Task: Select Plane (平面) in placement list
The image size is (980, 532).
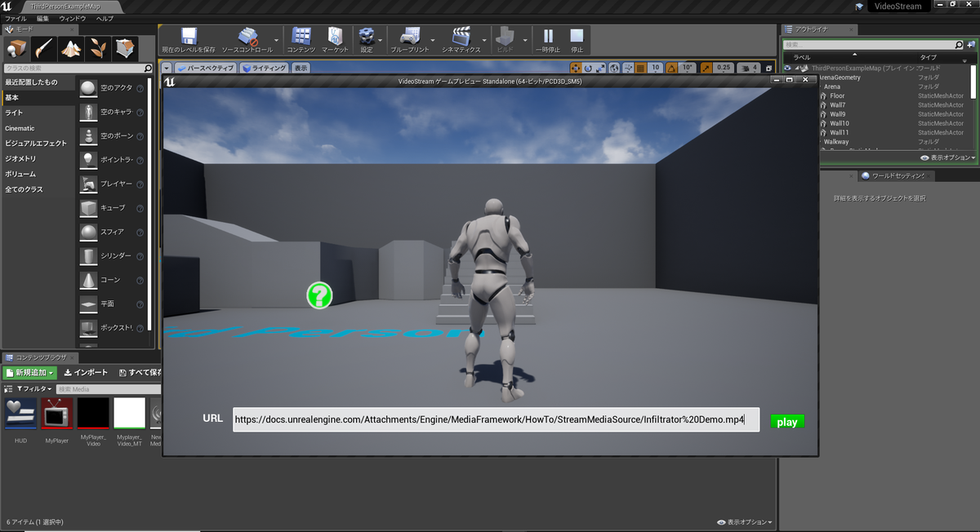Action: tap(112, 304)
